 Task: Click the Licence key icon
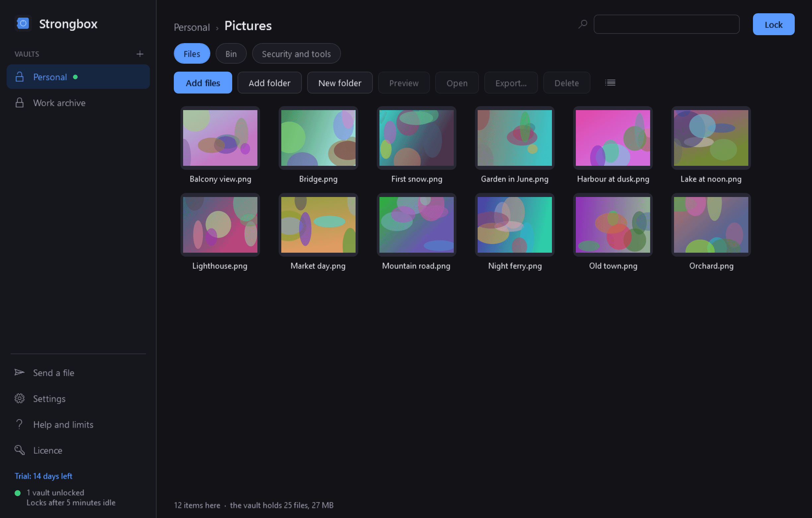20,450
